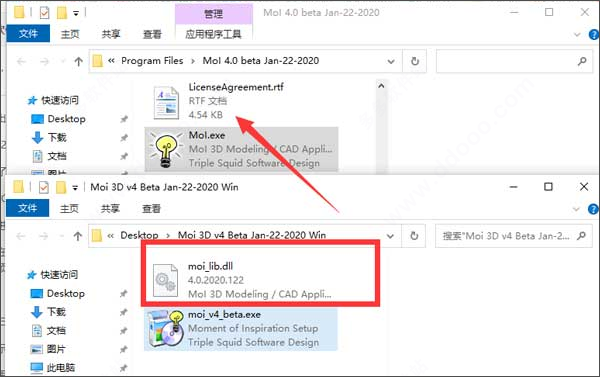Click scroll up arrow in upper file list

click(381, 86)
